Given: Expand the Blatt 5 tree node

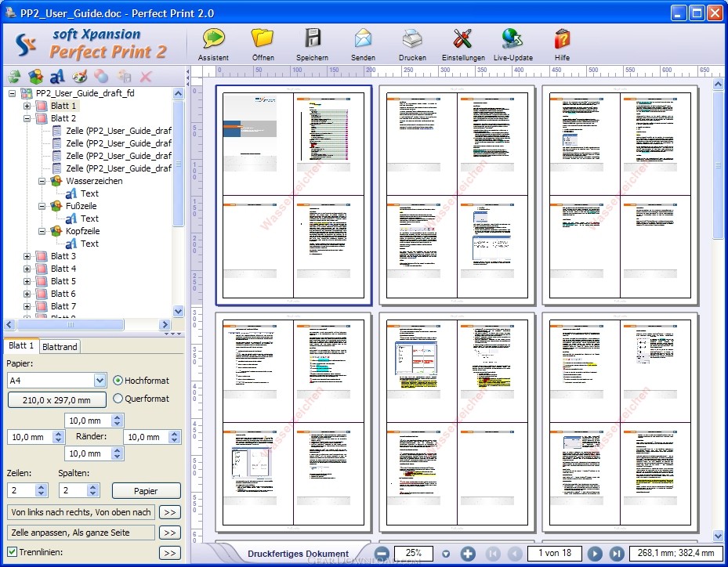Looking at the screenshot, I should 27,281.
